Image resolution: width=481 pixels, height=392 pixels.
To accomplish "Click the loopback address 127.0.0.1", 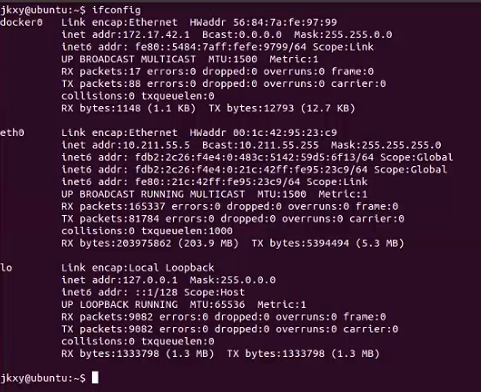I will click(x=150, y=280).
